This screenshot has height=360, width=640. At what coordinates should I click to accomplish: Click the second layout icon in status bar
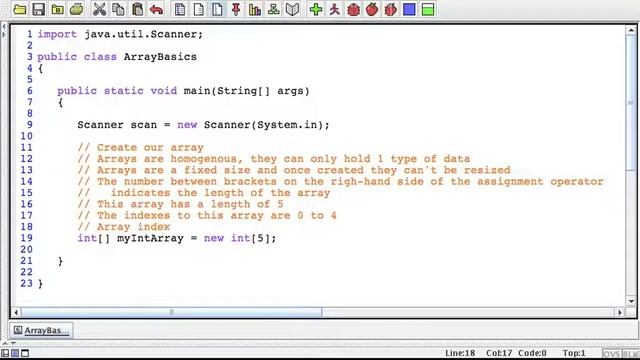(15, 353)
